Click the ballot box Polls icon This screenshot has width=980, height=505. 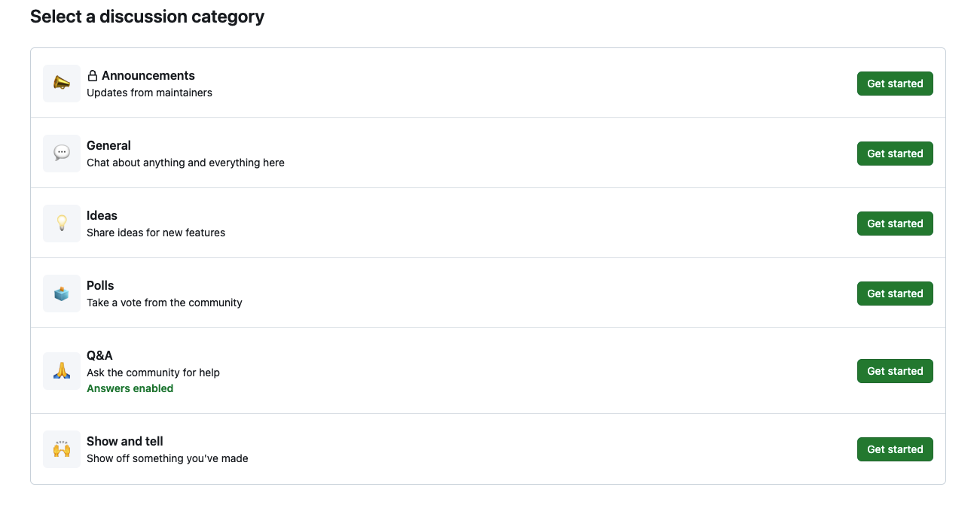click(x=62, y=294)
